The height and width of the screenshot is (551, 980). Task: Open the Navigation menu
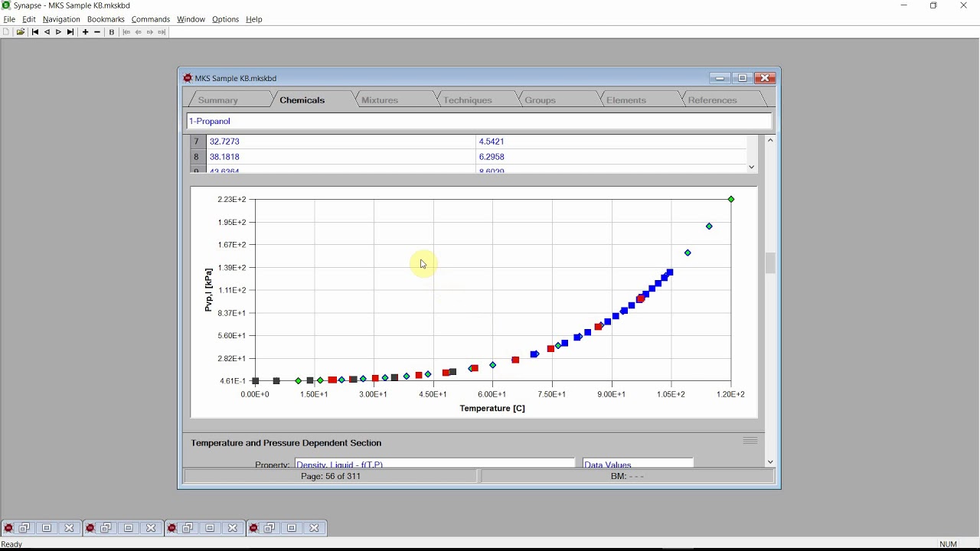[61, 19]
